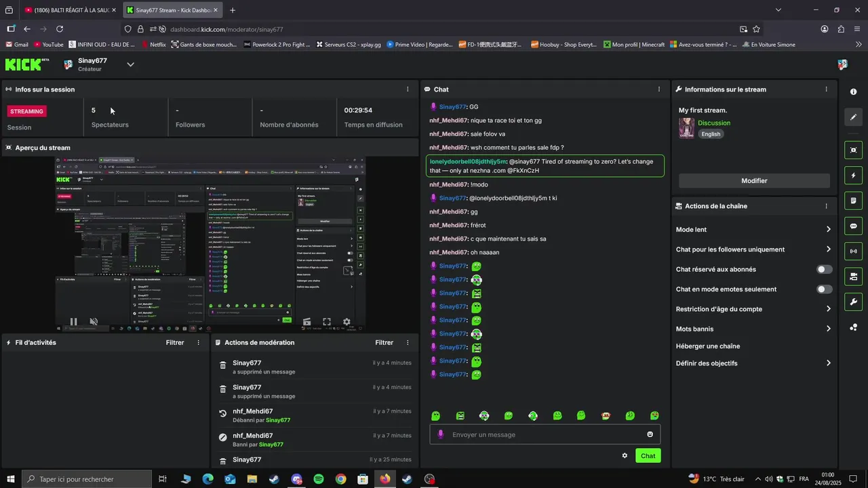Viewport: 868px width, 488px height.
Task: Send message with green Chat button
Action: click(648, 455)
